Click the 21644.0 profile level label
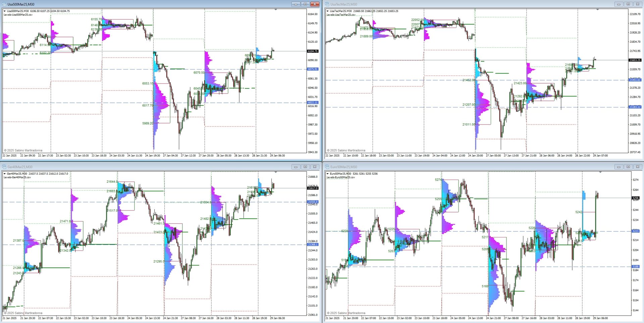 tap(112, 182)
